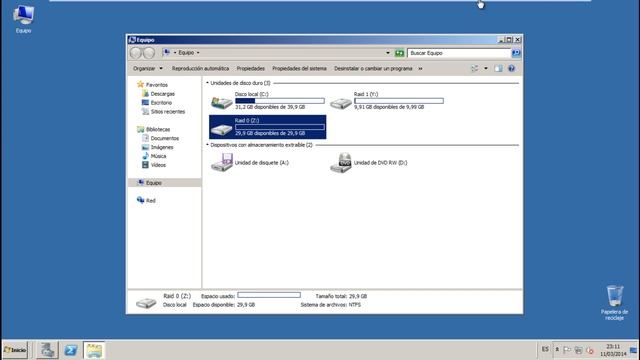The width and height of the screenshot is (640, 360).
Task: Open the help question mark icon
Action: click(511, 69)
